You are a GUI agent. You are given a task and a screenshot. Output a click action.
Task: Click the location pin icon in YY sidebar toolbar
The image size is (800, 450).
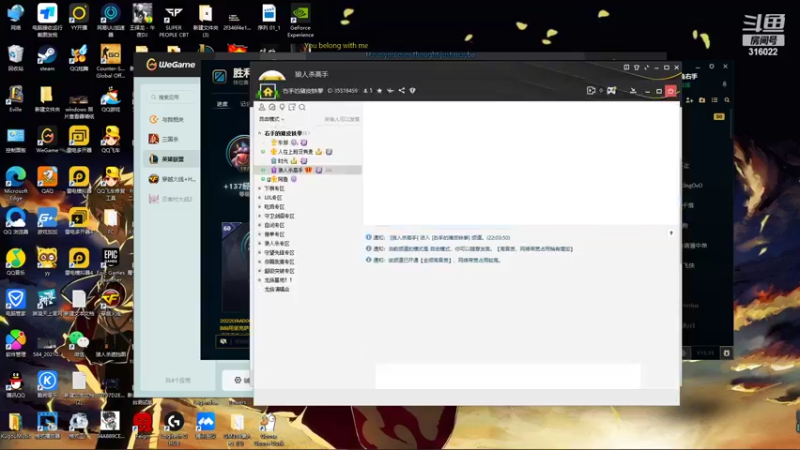tap(282, 107)
